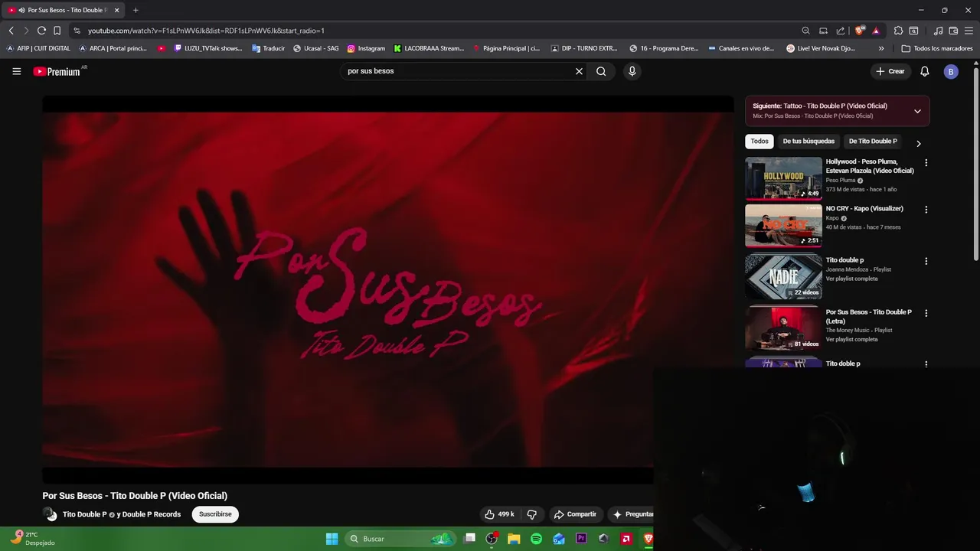View full playlist by Joanna Mendoza
Viewport: 980px width, 551px height.
[851, 279]
